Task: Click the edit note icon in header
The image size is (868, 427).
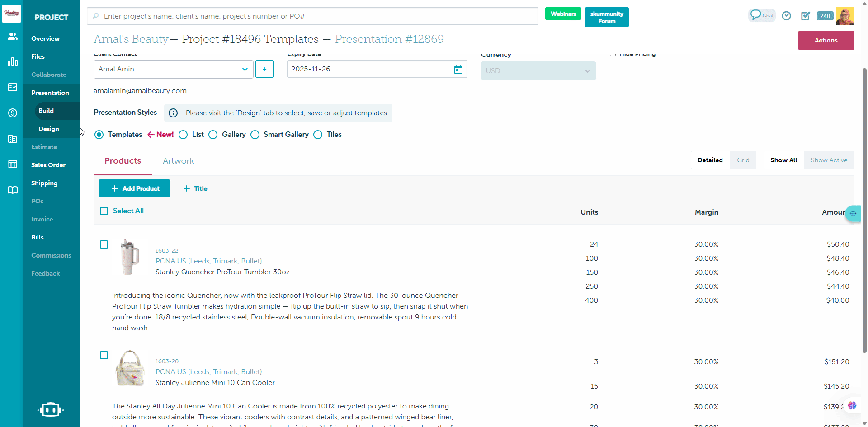Action: 805,16
